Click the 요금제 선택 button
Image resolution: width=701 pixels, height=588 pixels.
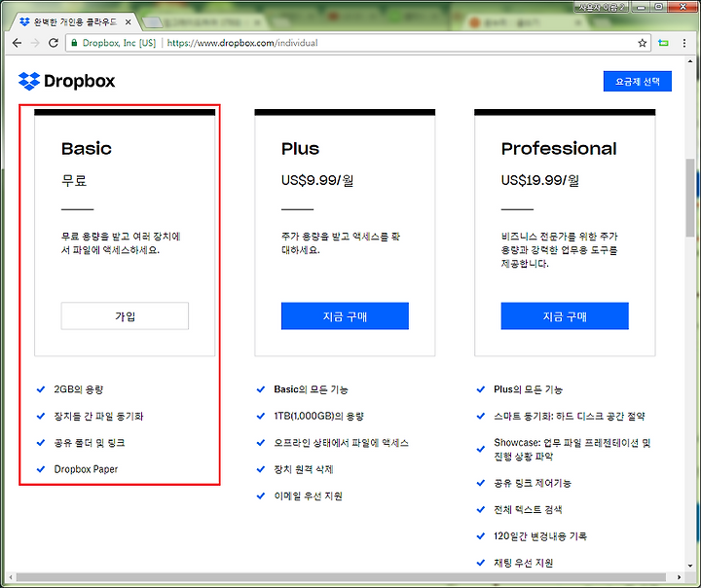point(637,82)
